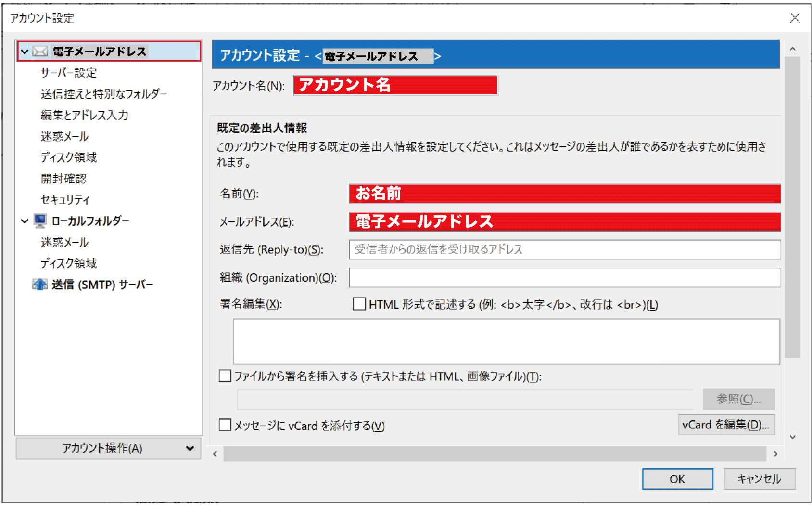Click the horizontal scrollbar right arrow

coord(775,454)
